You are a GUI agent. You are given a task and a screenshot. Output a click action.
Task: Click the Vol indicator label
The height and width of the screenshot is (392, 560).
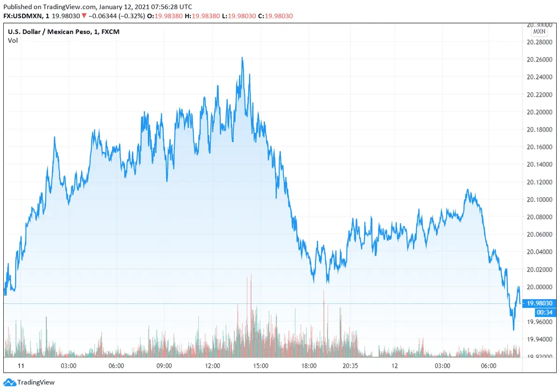[x=12, y=41]
